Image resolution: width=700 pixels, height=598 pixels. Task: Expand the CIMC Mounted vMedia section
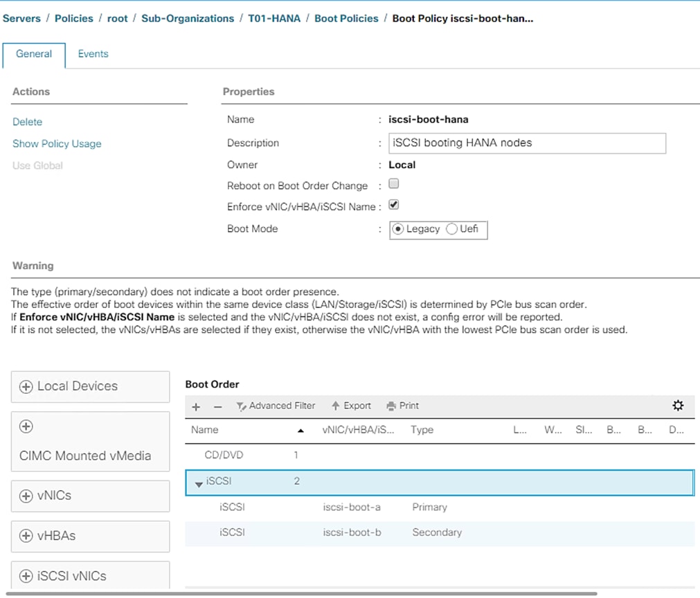click(26, 426)
